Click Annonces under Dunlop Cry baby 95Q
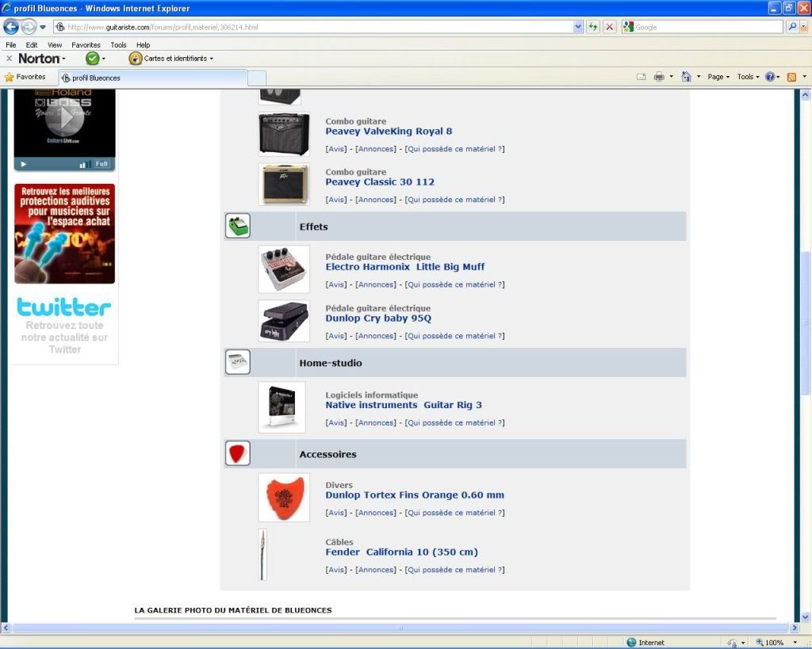Screen dimensions: 812x649 375,336
